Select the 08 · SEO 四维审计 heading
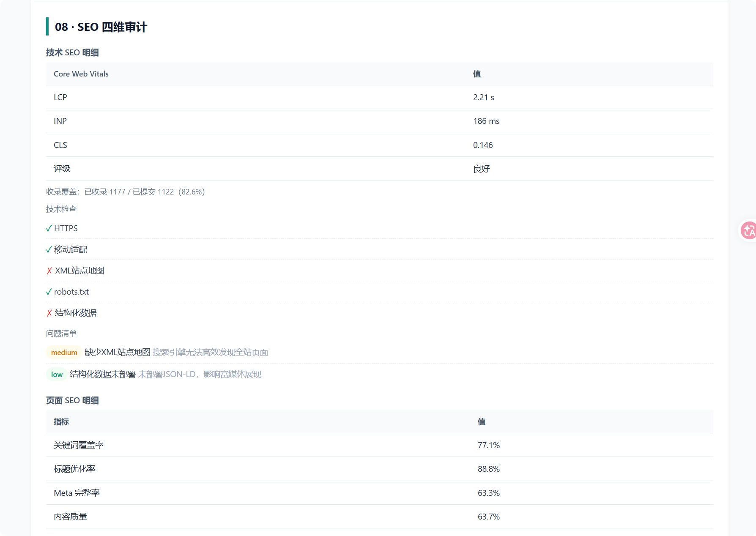Image resolution: width=756 pixels, height=536 pixels. [x=101, y=27]
